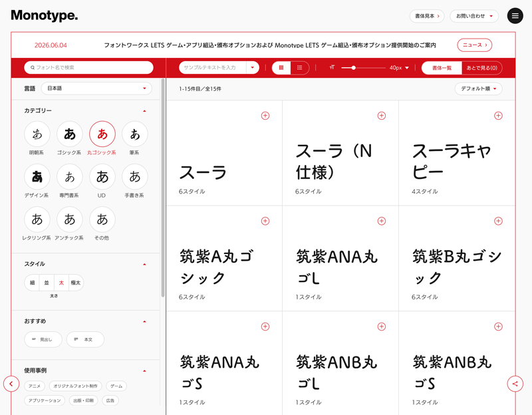The width and height of the screenshot is (532, 415).
Task: Open the 筑紫A丸ゴシック font card
Action: pos(224,259)
